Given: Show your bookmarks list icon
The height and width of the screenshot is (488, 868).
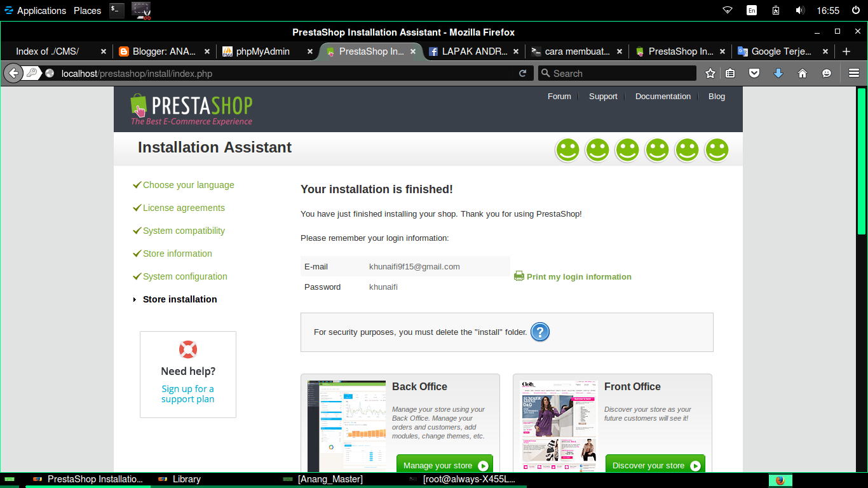Looking at the screenshot, I should tap(730, 73).
